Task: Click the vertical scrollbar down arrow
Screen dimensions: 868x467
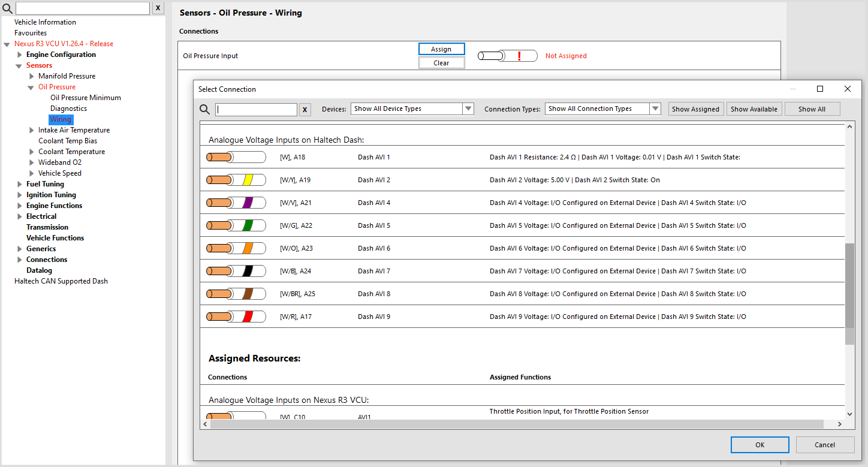Action: [x=849, y=414]
